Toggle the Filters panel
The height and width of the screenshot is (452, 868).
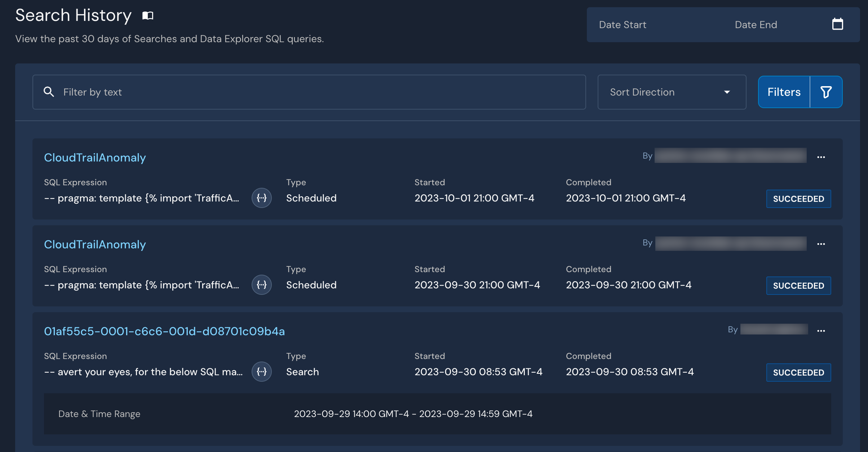[x=784, y=92]
